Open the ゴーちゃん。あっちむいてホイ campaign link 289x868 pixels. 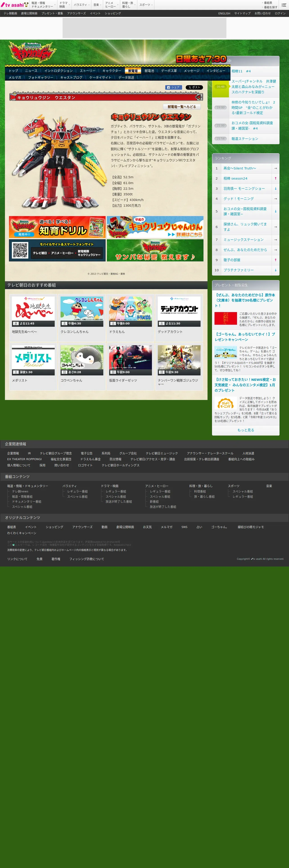point(245,337)
